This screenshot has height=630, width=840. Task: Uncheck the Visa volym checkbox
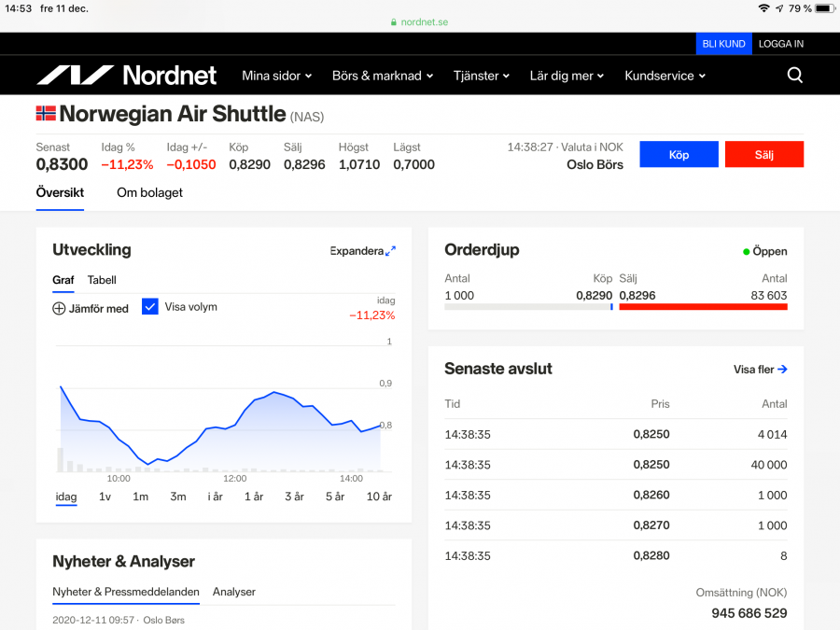(x=150, y=306)
